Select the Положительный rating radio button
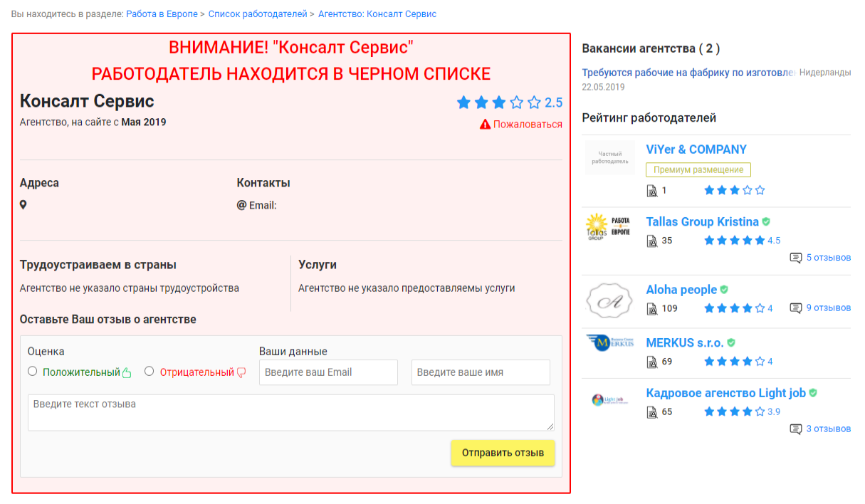Screen dimensions: 865x504 [x=32, y=372]
